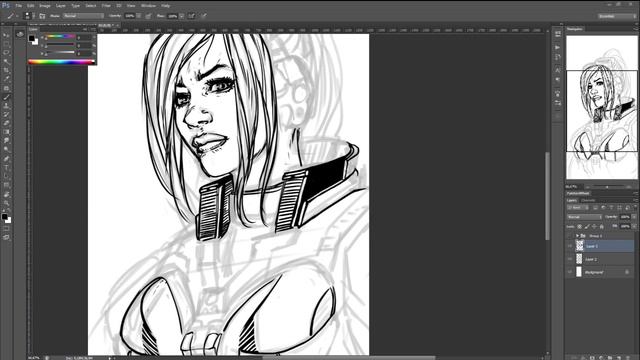Screen dimensions: 640x360
Task: Toggle visibility of Layer 1
Action: (570, 246)
